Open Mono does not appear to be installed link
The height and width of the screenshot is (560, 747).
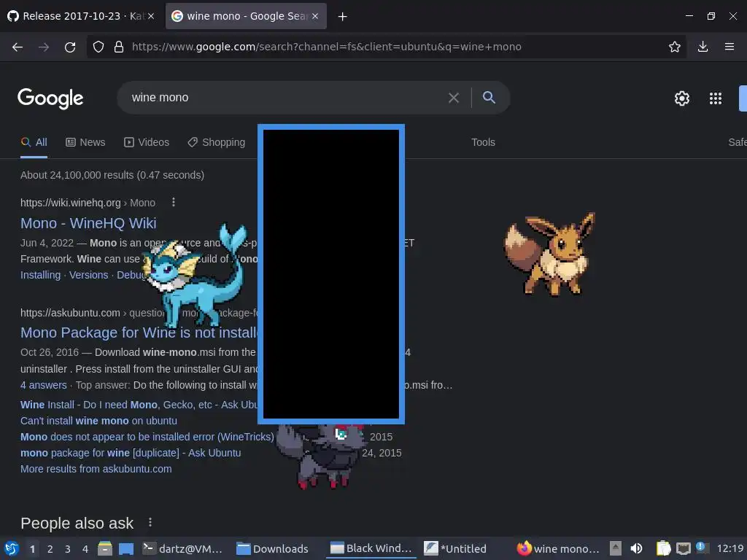click(x=147, y=437)
